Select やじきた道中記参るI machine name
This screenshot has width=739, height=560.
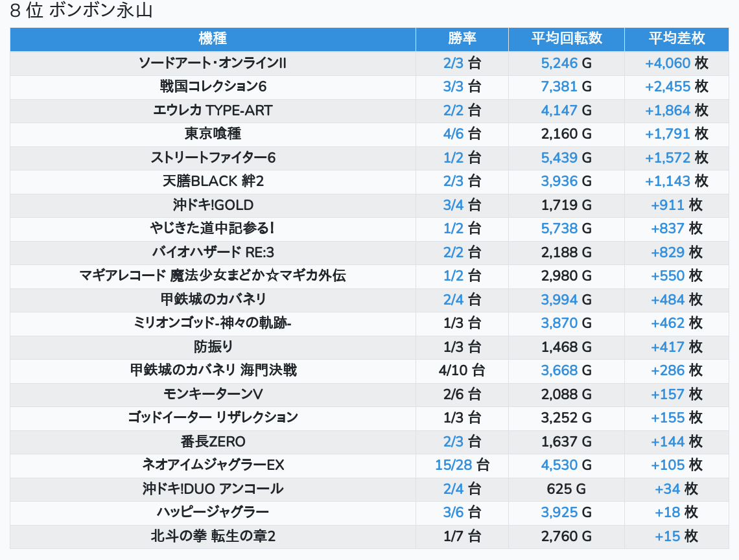[213, 229]
